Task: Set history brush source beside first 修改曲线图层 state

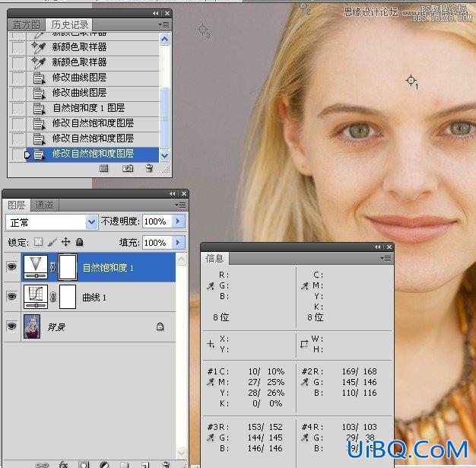Action: pos(17,78)
